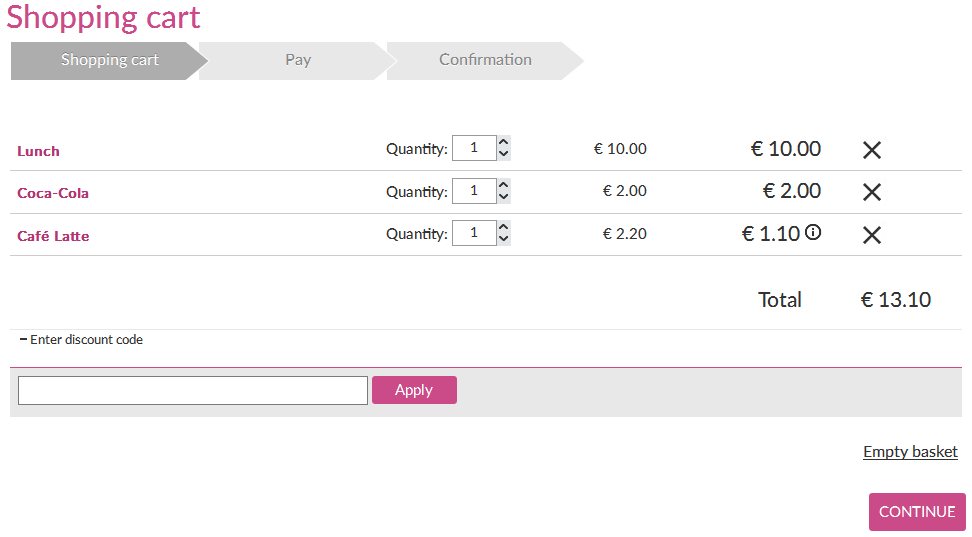This screenshot has height=537, width=972.
Task: Increase Coca-Cola quantity by one
Action: click(x=504, y=184)
